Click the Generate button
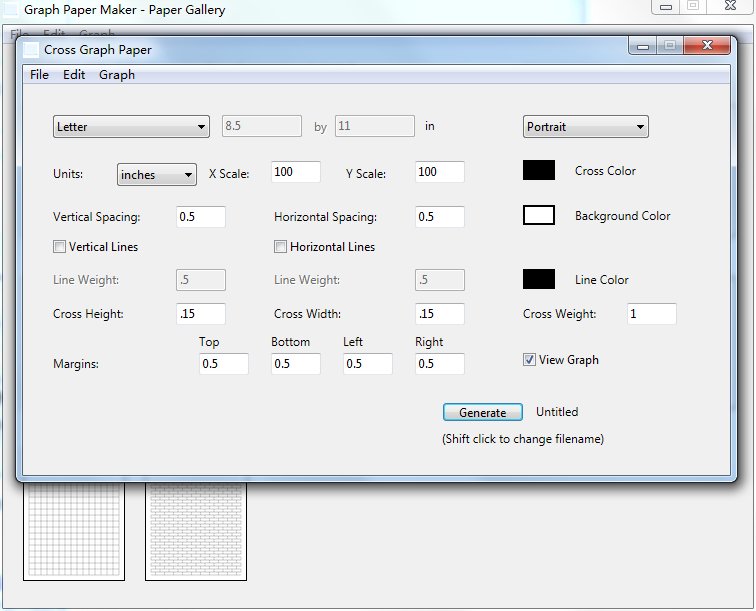Viewport: 756px width, 611px height. [483, 412]
